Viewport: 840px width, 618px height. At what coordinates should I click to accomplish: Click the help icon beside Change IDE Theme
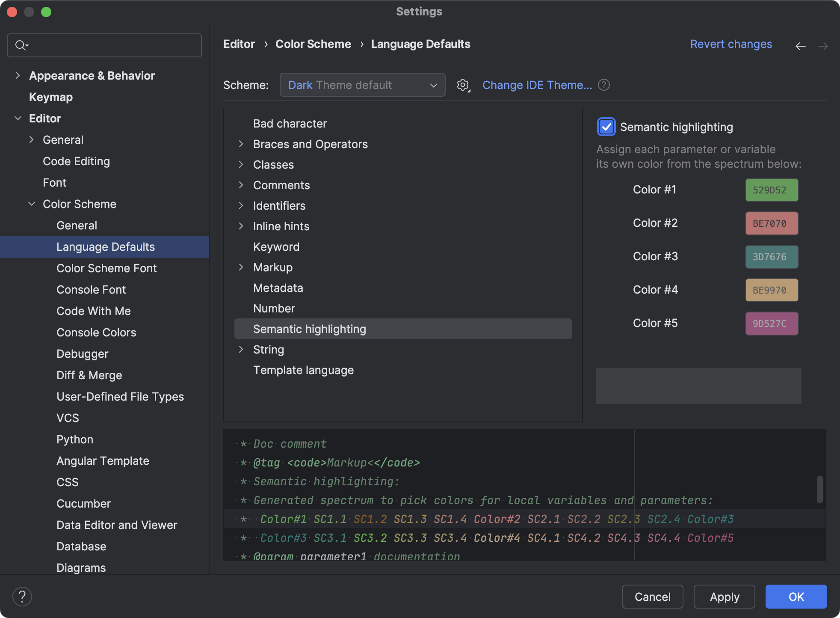point(604,85)
